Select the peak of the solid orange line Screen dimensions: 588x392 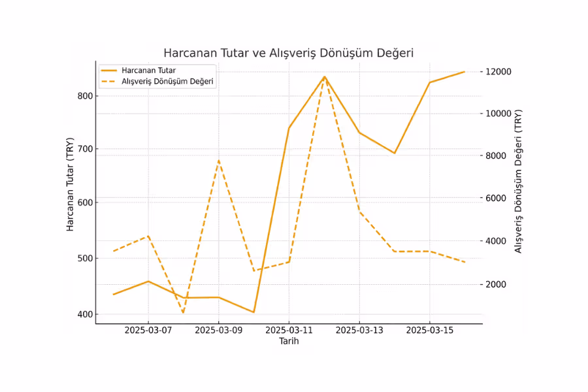[x=325, y=76]
